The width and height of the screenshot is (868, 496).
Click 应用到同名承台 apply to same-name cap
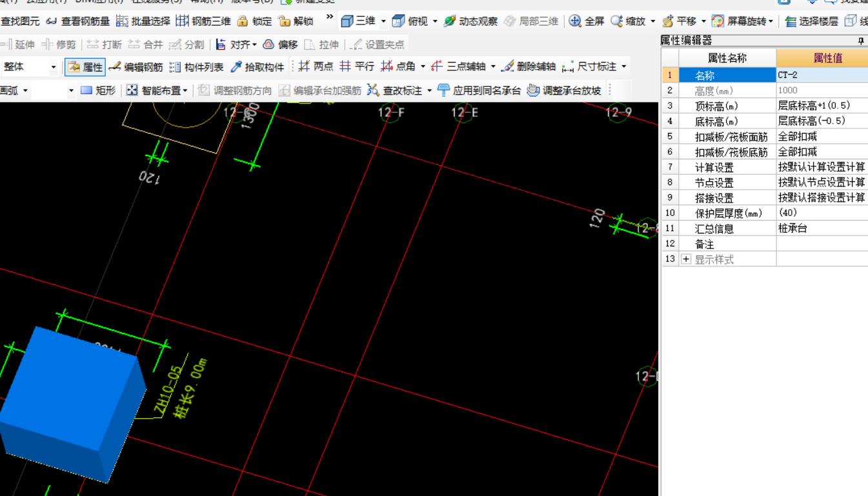pos(479,90)
